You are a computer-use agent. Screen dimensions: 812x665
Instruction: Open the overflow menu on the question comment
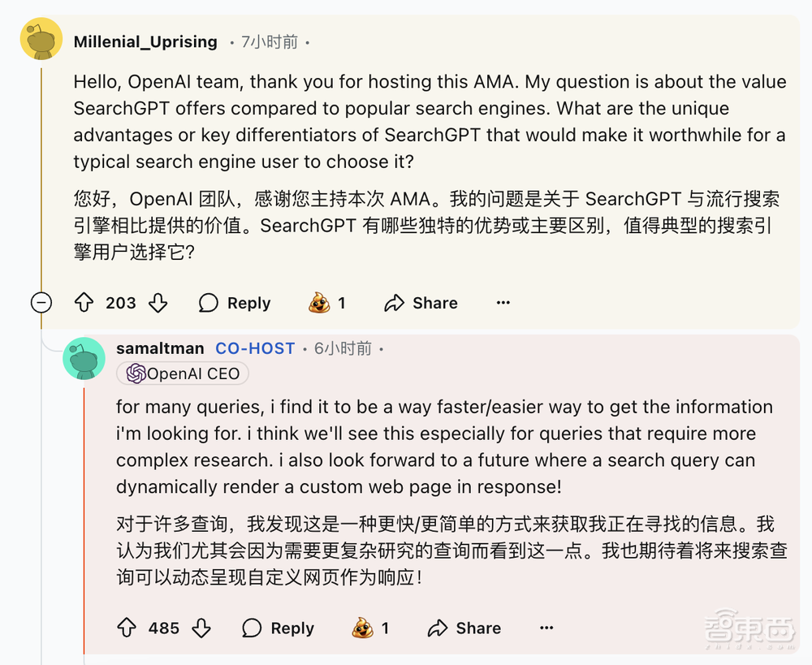(503, 302)
